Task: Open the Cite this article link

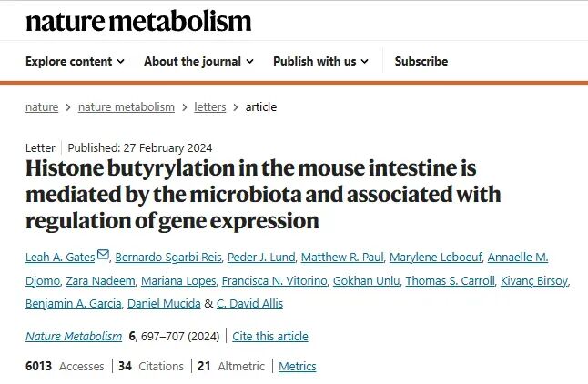Action: [270, 336]
